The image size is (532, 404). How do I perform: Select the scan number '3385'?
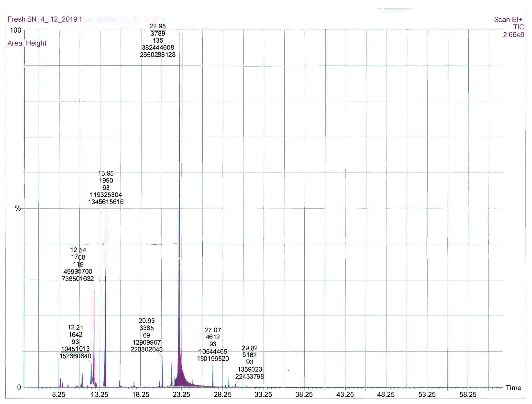pyautogui.click(x=147, y=328)
